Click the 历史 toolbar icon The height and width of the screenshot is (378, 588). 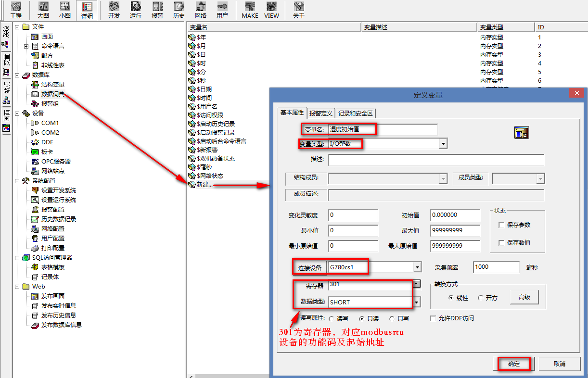(x=179, y=10)
